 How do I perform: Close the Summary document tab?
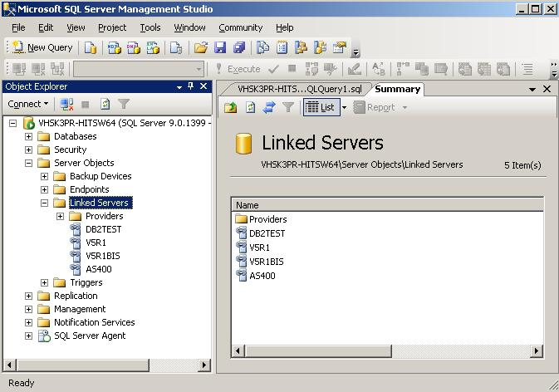547,89
